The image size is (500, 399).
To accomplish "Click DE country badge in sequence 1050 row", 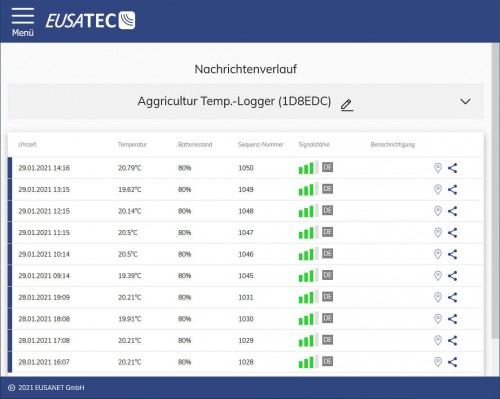I will (x=327, y=167).
